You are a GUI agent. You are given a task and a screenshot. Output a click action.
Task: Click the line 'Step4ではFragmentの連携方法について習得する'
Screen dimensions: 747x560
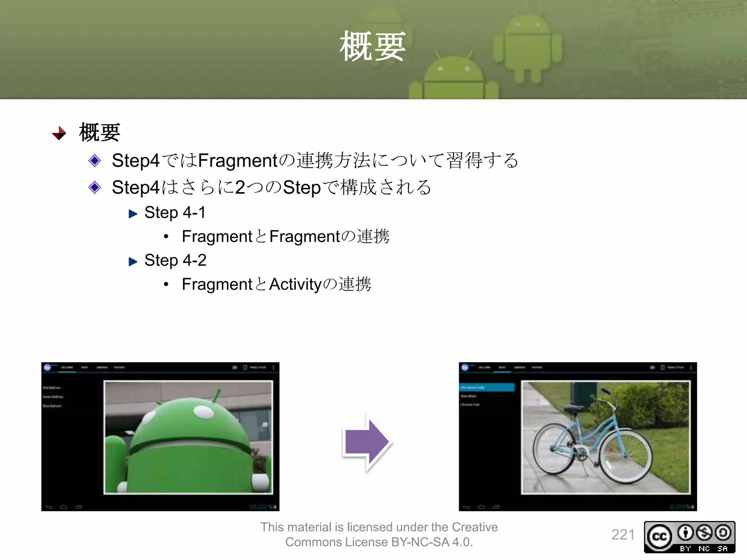pyautogui.click(x=315, y=160)
